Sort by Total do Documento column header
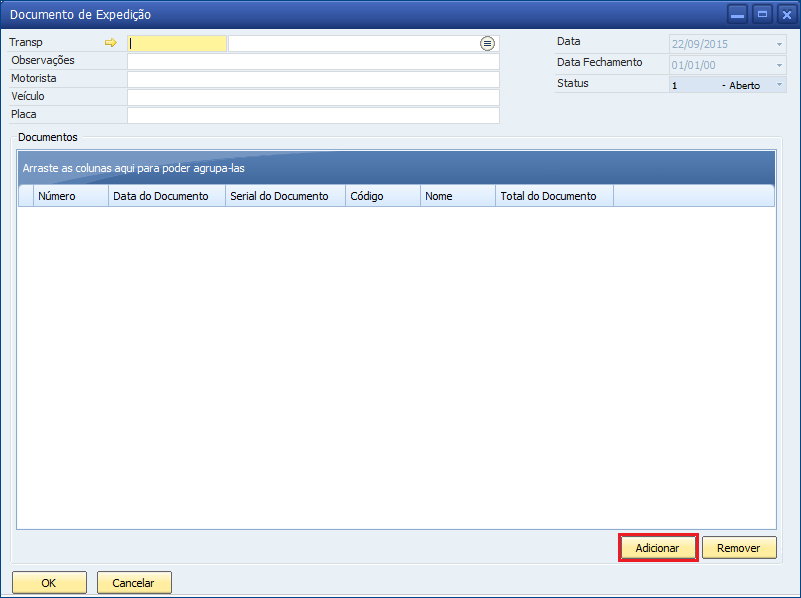Screen dimensions: 801x598 tap(555, 196)
